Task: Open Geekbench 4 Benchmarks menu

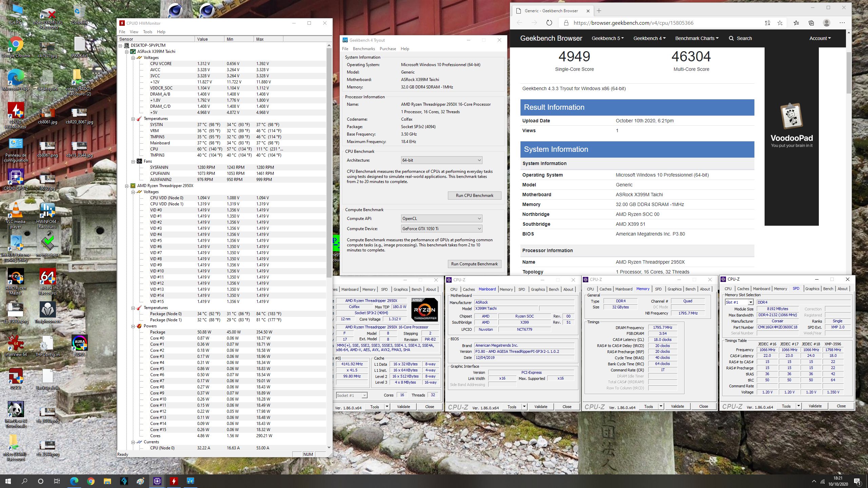Action: [364, 48]
